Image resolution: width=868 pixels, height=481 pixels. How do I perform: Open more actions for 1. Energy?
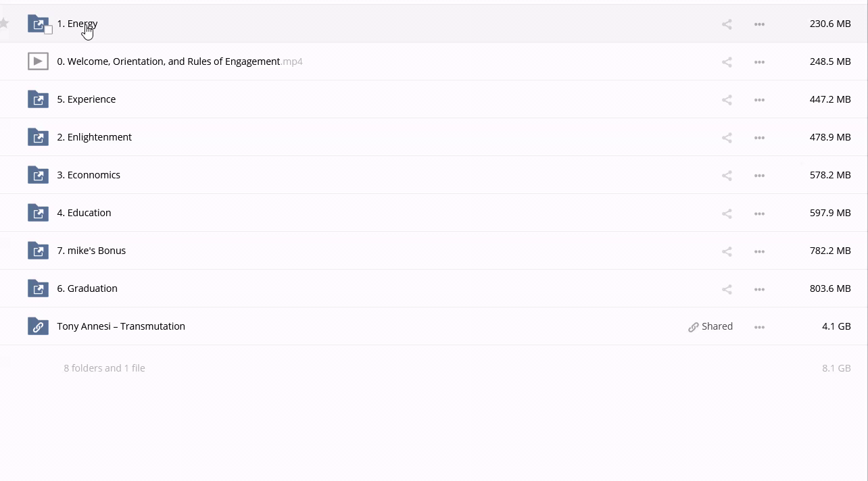[759, 24]
